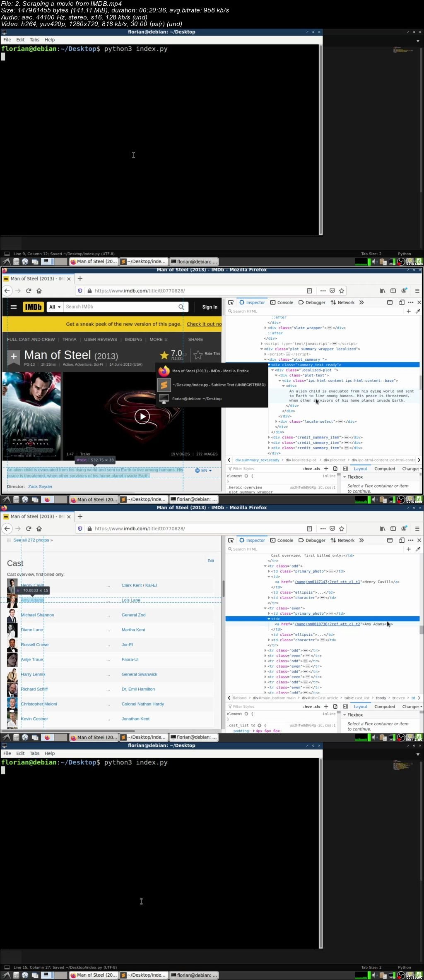
Task: Click See all 272 photos link
Action: 33,540
